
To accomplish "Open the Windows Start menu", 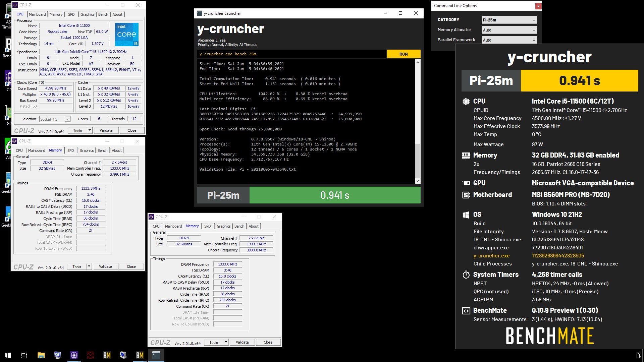I will point(8,355).
